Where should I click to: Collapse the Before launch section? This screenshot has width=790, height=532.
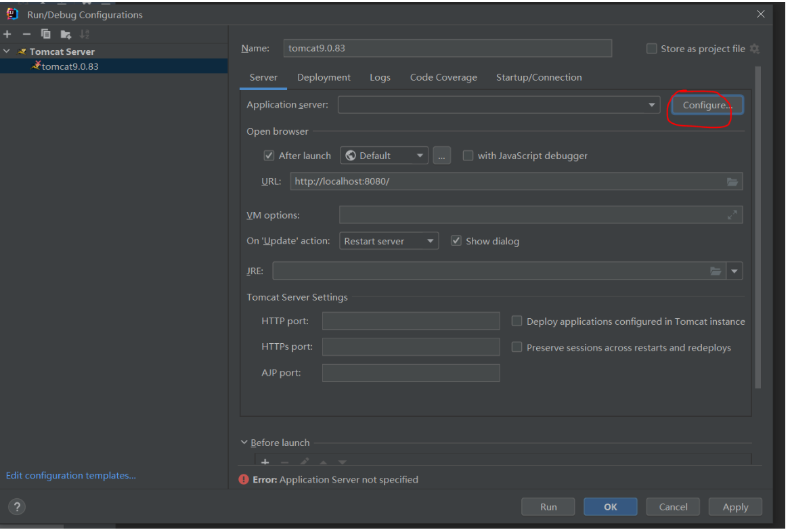pos(244,443)
